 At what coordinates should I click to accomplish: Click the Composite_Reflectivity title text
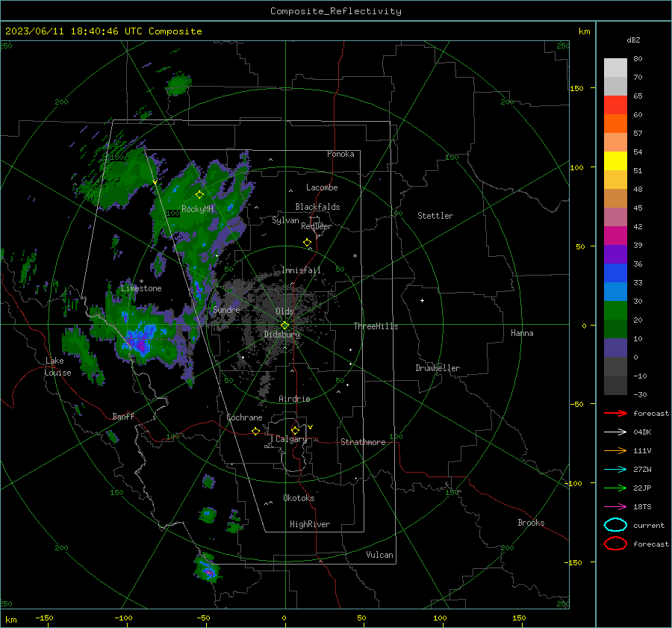(335, 11)
